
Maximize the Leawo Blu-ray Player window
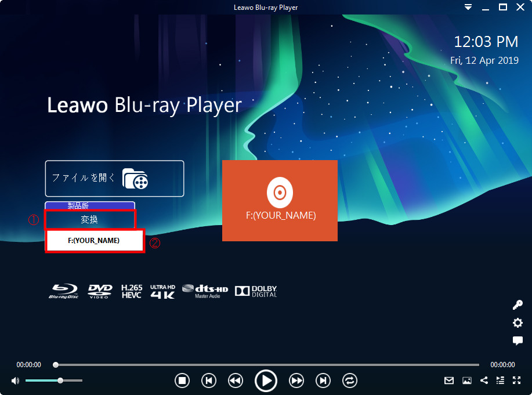tap(503, 7)
